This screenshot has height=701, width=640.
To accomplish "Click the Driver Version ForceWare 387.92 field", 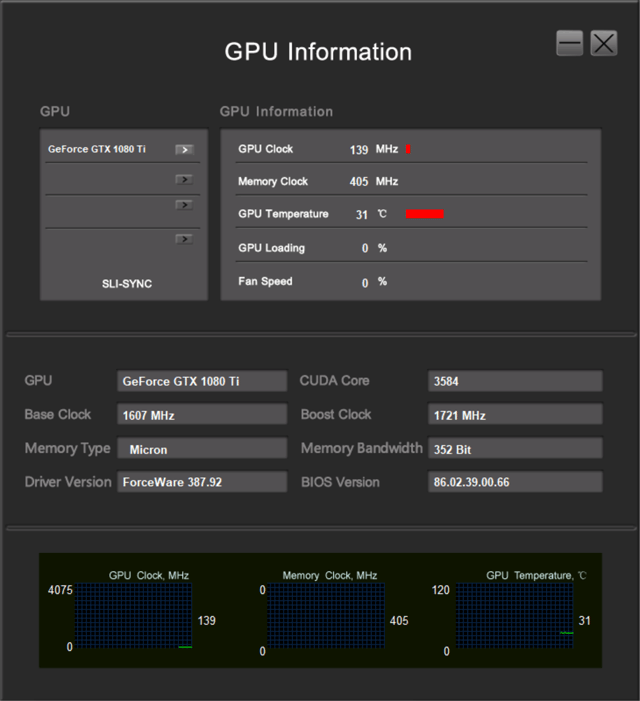I will (202, 482).
